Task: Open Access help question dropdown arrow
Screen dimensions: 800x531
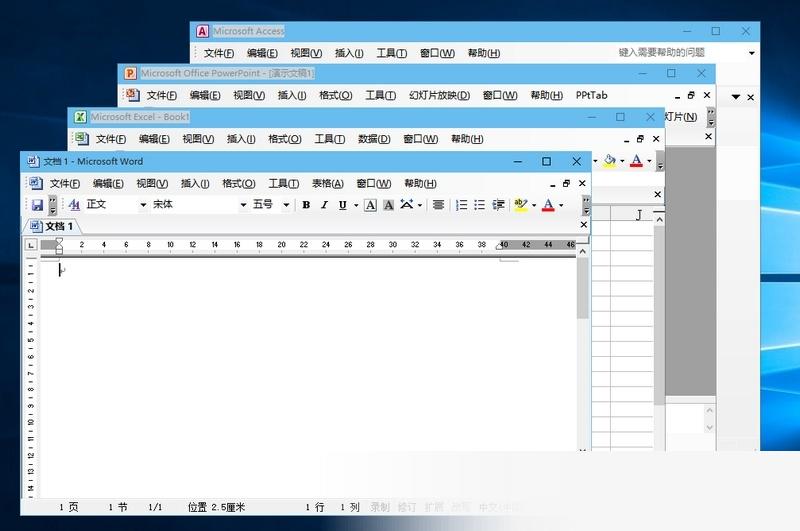Action: point(752,53)
